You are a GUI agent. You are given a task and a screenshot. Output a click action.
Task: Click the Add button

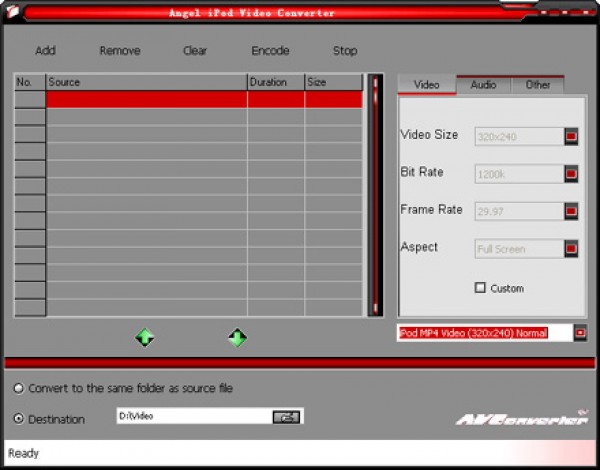[46, 51]
